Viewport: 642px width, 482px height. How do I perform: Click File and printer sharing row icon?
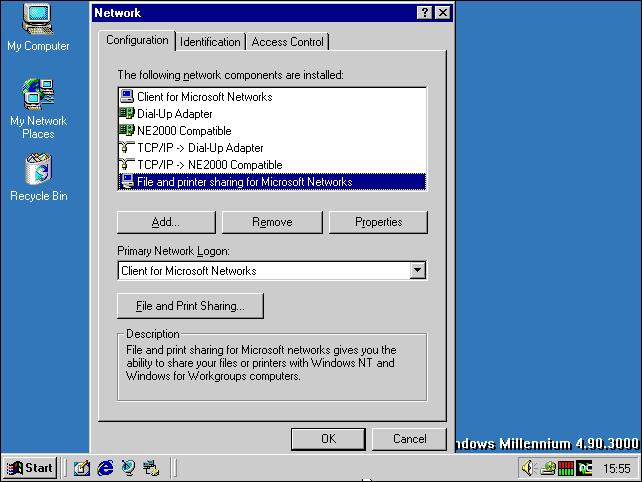(127, 181)
